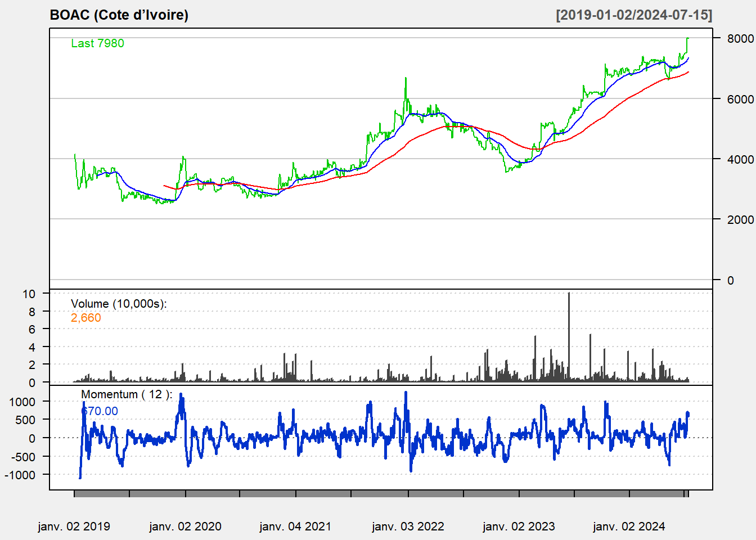The height and width of the screenshot is (540, 756).
Task: Click the 6000 price axis tick label
Action: 740,99
